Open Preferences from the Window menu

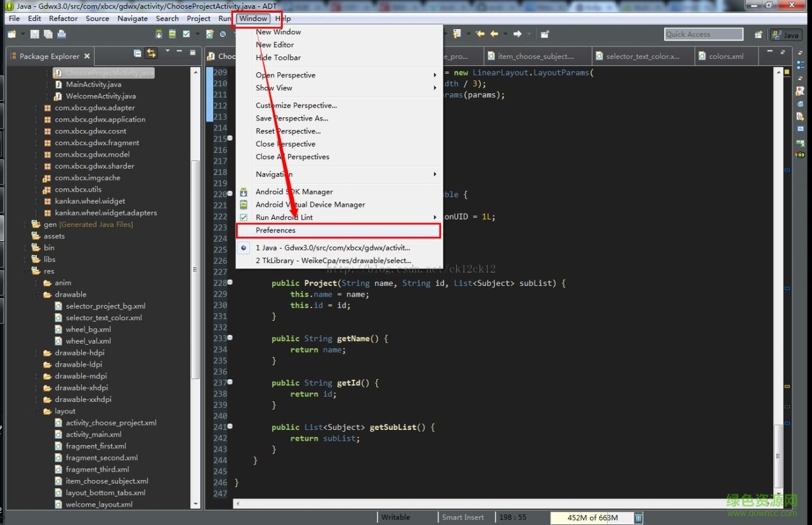275,230
